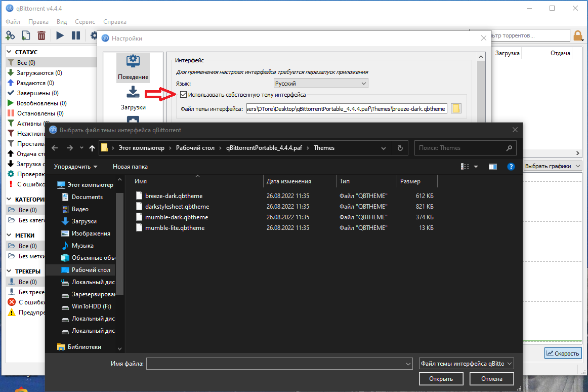The height and width of the screenshot is (392, 588).
Task: Click the Add torrent link icon
Action: pos(10,35)
